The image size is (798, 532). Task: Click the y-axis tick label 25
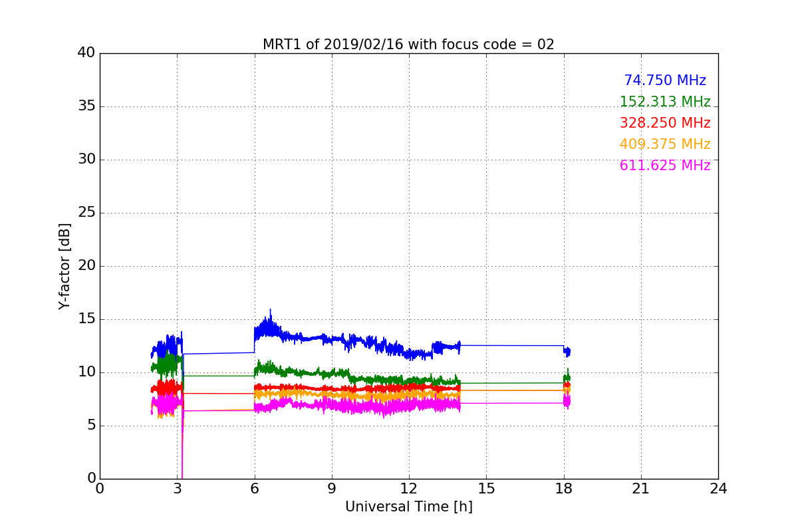[86, 213]
